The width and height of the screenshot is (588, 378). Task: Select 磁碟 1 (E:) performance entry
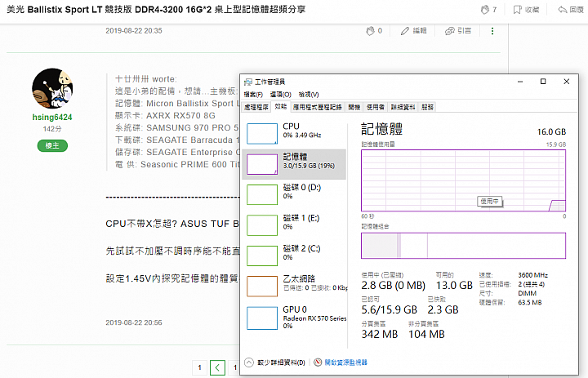pyautogui.click(x=294, y=225)
